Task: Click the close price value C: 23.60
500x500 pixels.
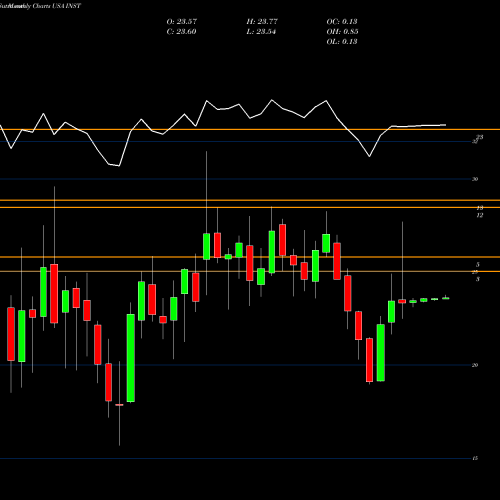Action: click(181, 31)
